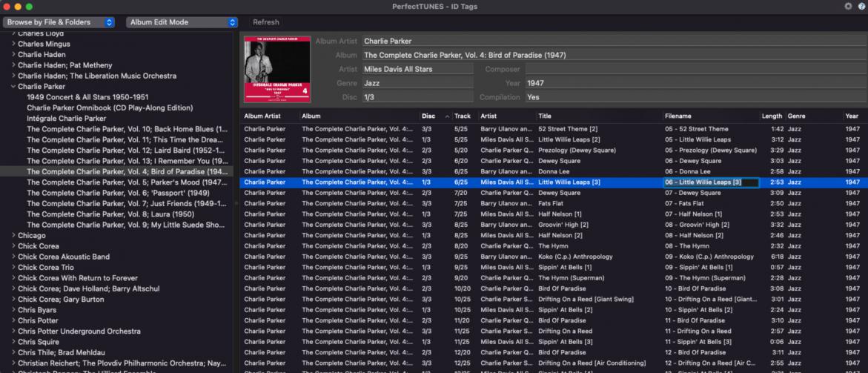Viewport: 868px width, 373px height.
Task: Open the Browse by File & Folders dropdown
Action: pyautogui.click(x=59, y=22)
